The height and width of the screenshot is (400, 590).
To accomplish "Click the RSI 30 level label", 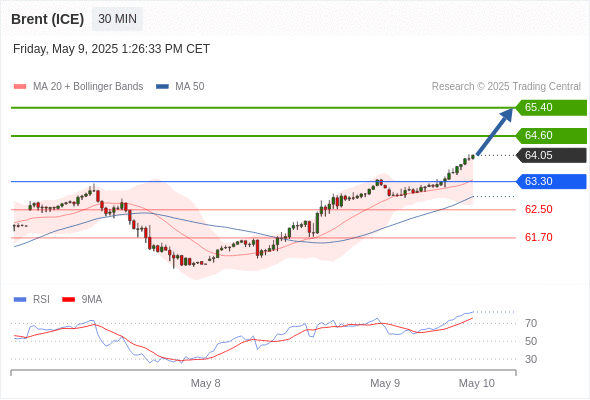I will [531, 359].
